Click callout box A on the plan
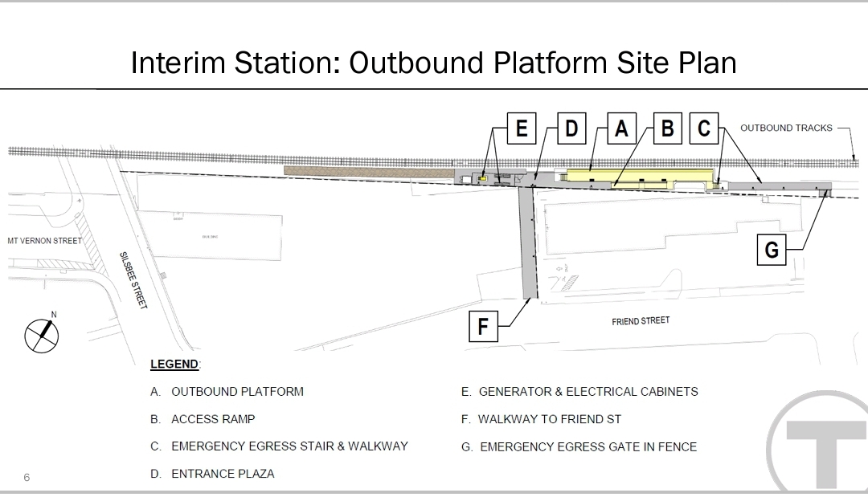The height and width of the screenshot is (497, 868). [620, 128]
